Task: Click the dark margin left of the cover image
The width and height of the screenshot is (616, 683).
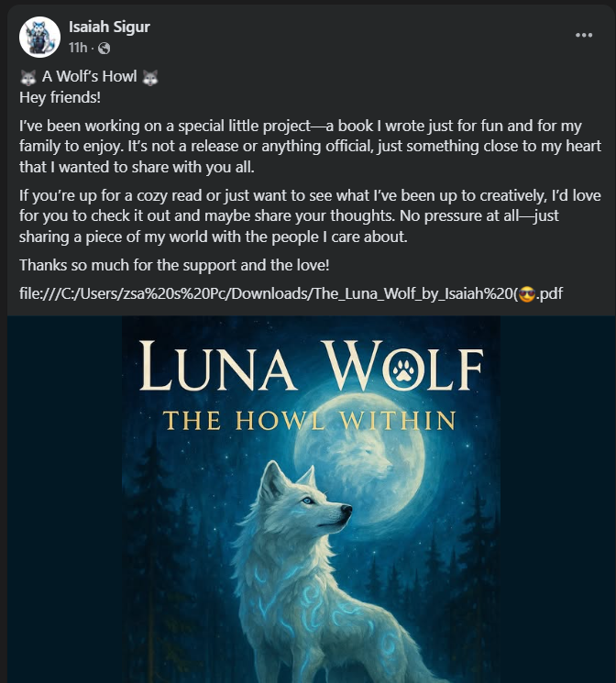Action: coord(64,499)
